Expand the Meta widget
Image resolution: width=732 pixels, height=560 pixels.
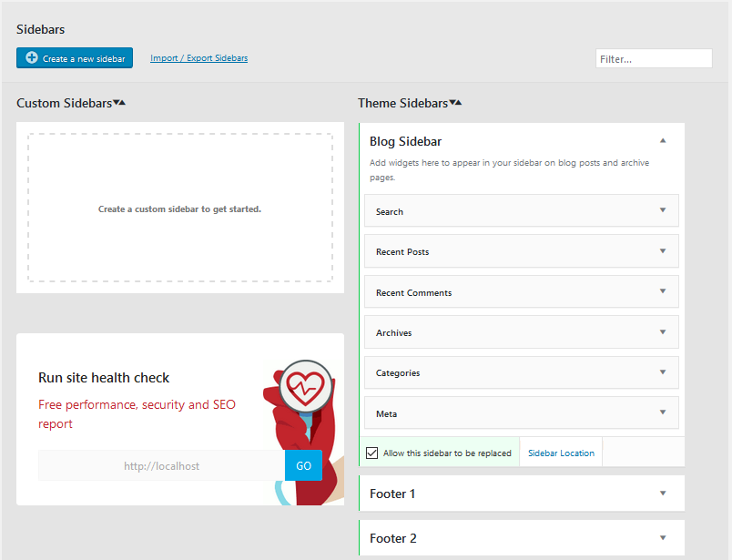coord(663,412)
